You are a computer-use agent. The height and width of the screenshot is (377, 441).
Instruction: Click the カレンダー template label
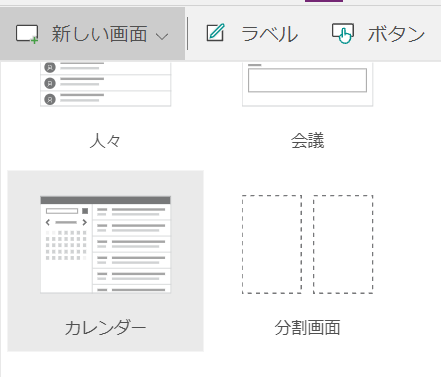pos(105,328)
